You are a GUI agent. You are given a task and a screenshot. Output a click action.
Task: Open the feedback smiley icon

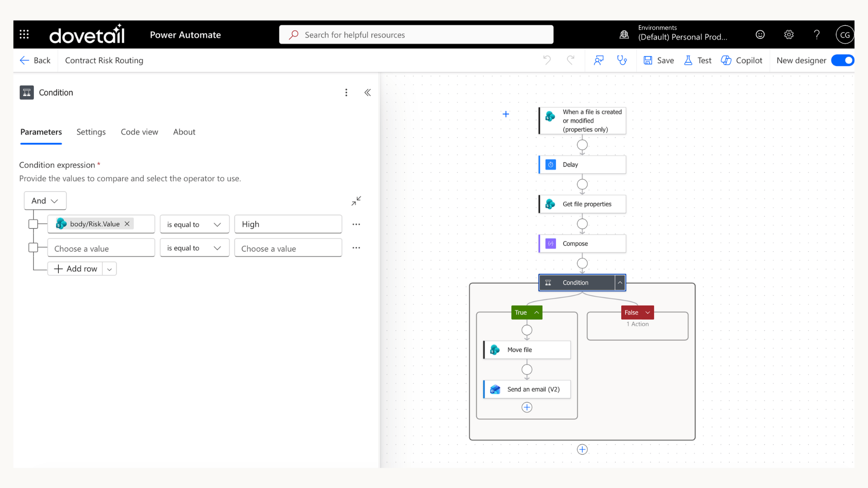[x=760, y=34]
